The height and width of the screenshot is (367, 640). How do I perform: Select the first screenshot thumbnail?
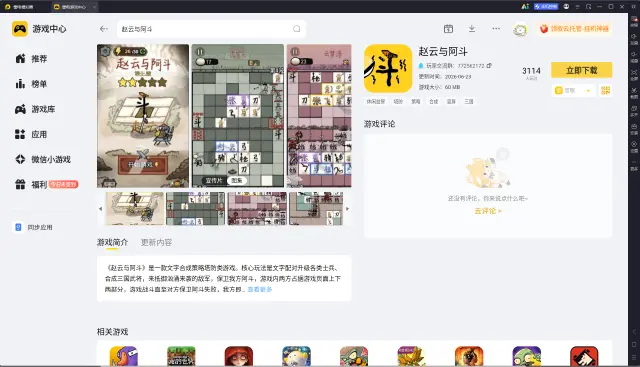pos(135,209)
